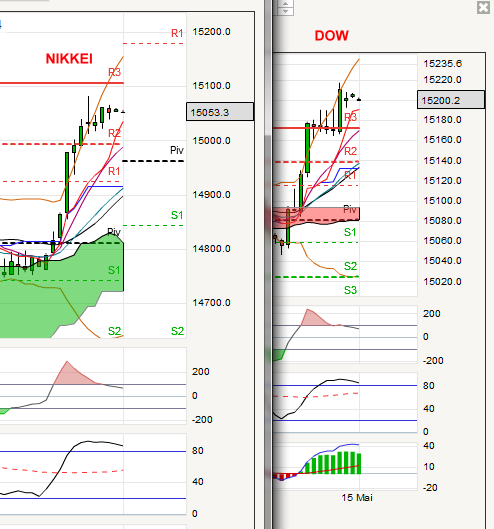Screen dimensions: 494x529
Task: Click the 15100.0 label on DOW axis
Action: click(442, 201)
